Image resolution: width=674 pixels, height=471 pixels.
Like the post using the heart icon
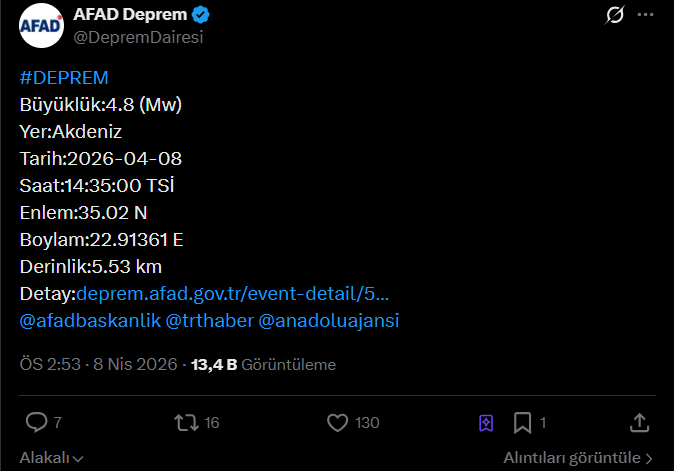click(338, 423)
